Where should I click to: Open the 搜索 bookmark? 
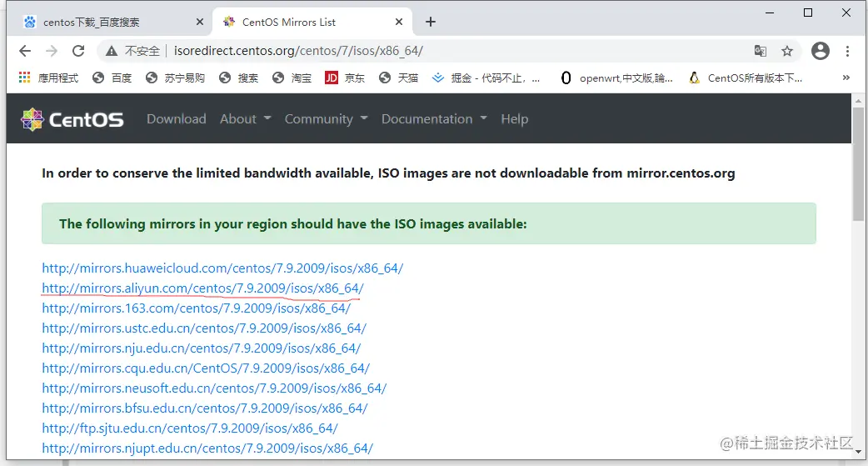(238, 78)
